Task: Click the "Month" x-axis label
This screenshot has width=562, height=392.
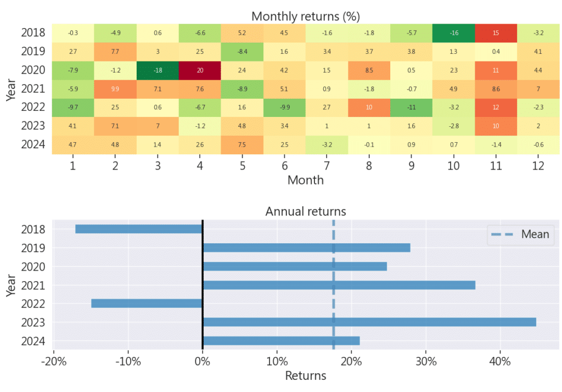Action: point(305,180)
